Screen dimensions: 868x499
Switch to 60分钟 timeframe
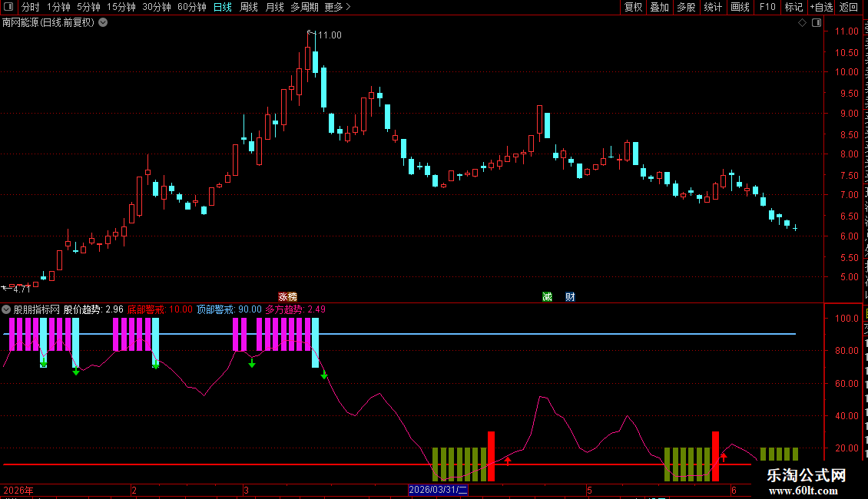pyautogui.click(x=191, y=7)
